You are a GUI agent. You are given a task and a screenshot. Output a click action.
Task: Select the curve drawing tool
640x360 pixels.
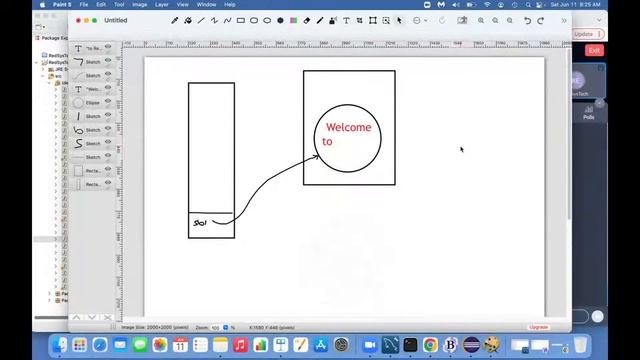[x=227, y=20]
